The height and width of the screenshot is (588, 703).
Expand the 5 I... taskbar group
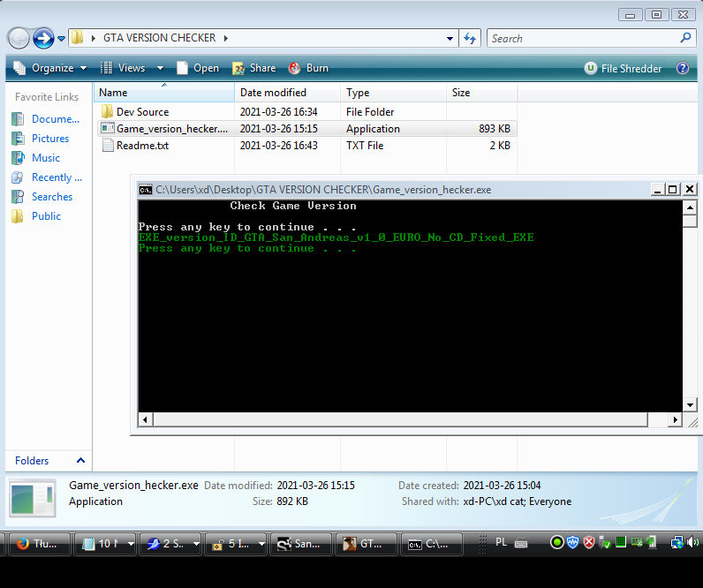261,544
